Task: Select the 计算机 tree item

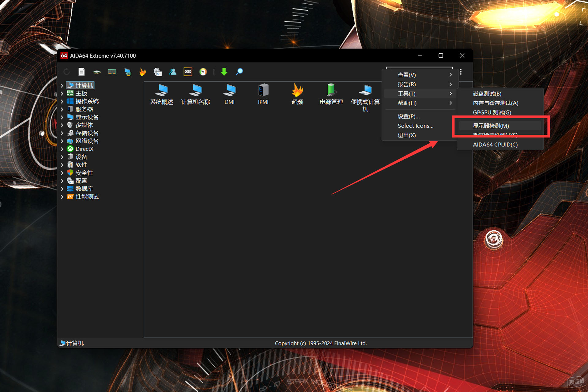Action: (80, 85)
